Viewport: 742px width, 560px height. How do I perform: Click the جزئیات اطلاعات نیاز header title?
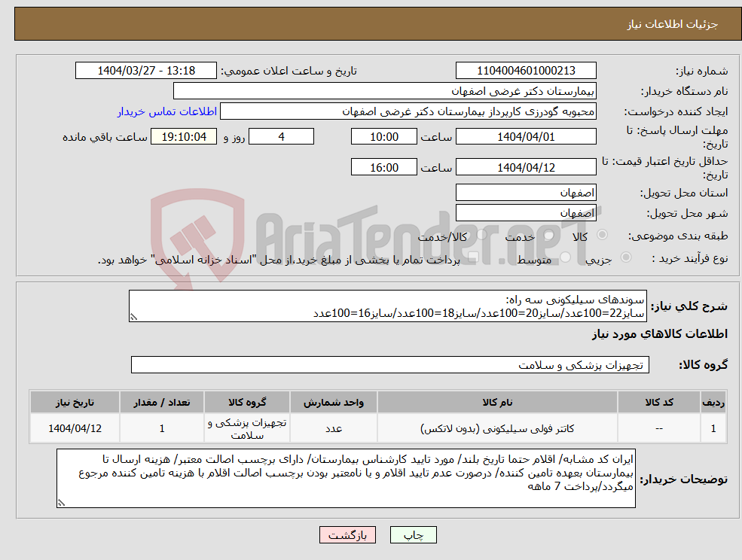click(x=672, y=24)
